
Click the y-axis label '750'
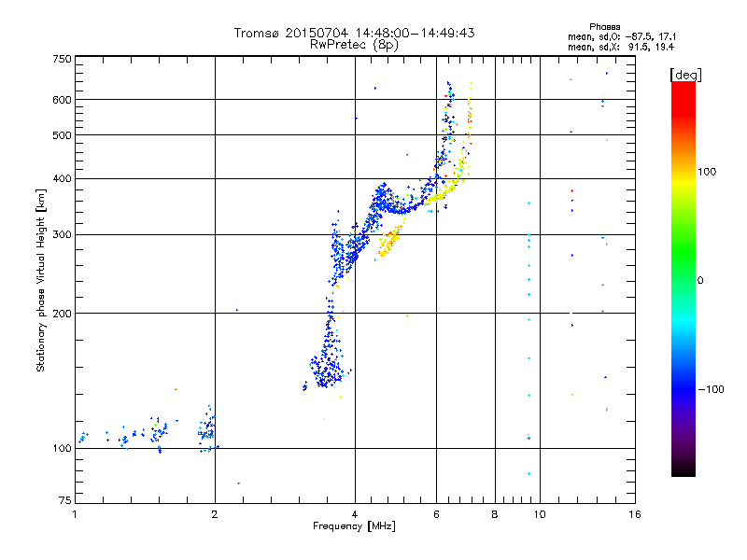tap(62, 59)
